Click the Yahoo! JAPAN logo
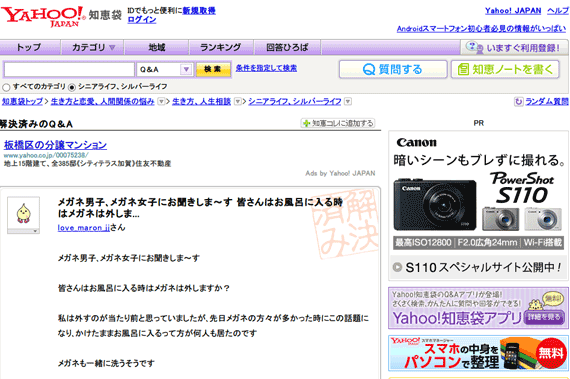This screenshot has width=570, height=379. 43,17
